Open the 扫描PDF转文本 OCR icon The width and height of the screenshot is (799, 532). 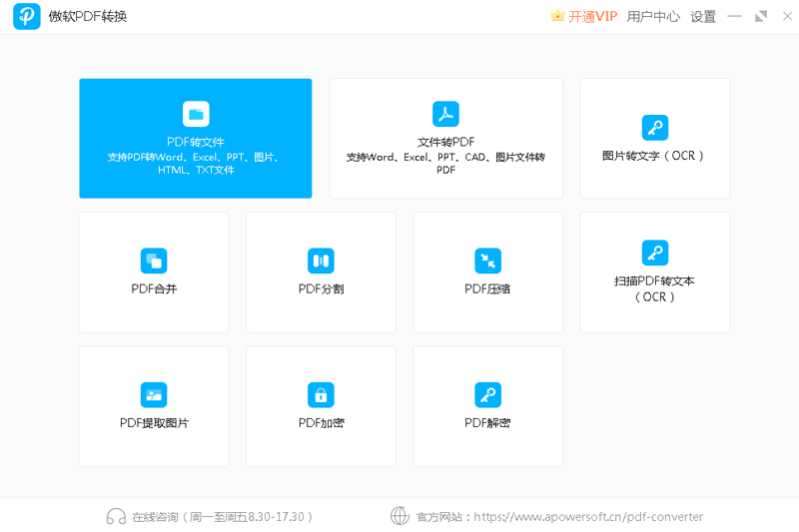click(654, 253)
